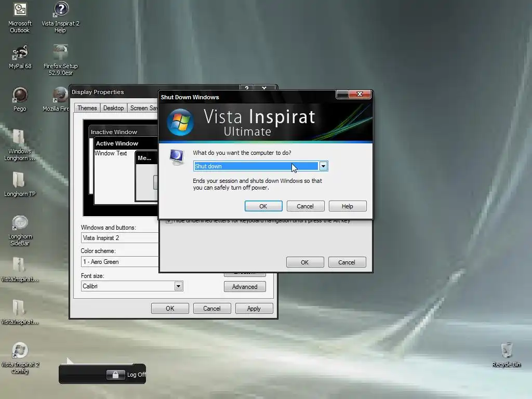Click the lock icon beside Log Off
532x399 pixels.
pyautogui.click(x=115, y=375)
